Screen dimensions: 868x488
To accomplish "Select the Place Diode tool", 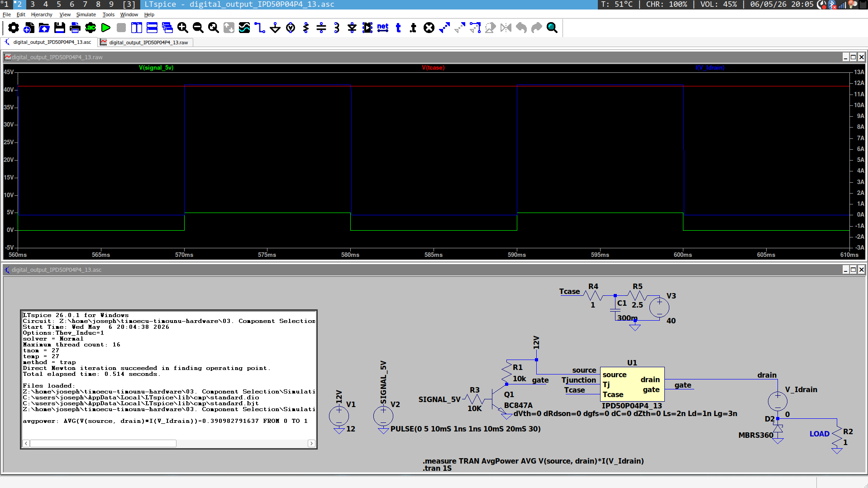I will pyautogui.click(x=352, y=28).
